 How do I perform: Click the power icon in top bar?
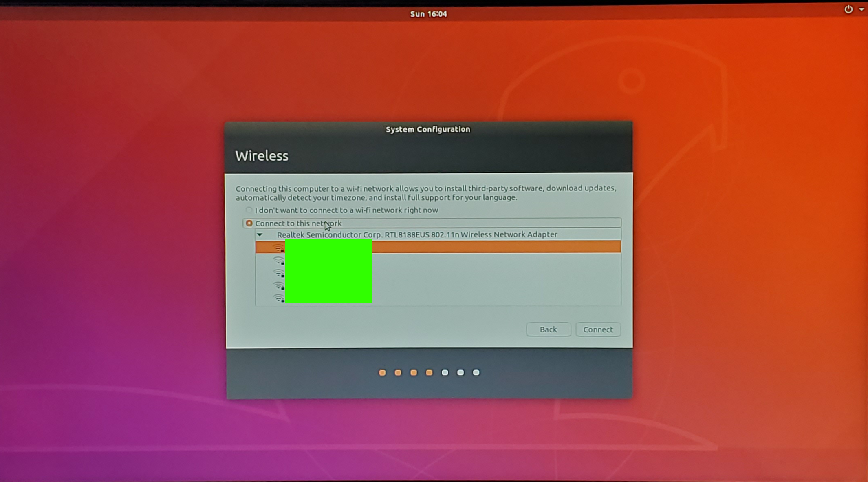(x=848, y=9)
